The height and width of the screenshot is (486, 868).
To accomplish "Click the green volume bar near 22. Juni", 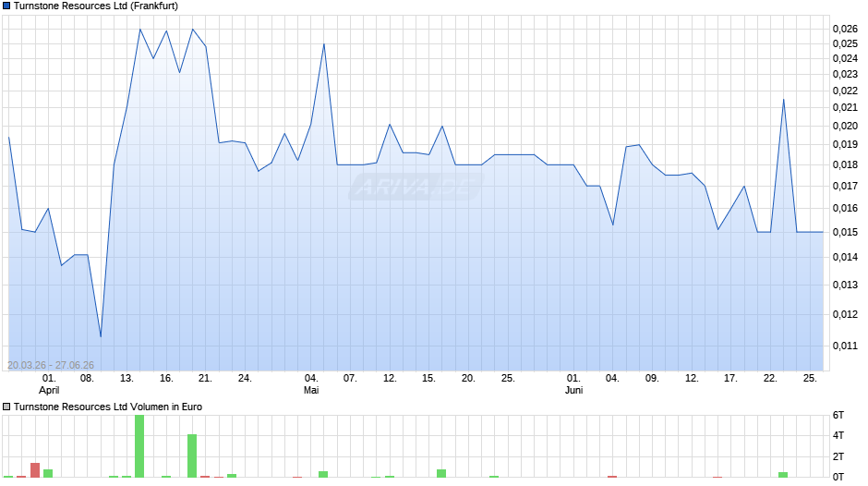I will click(x=783, y=475).
